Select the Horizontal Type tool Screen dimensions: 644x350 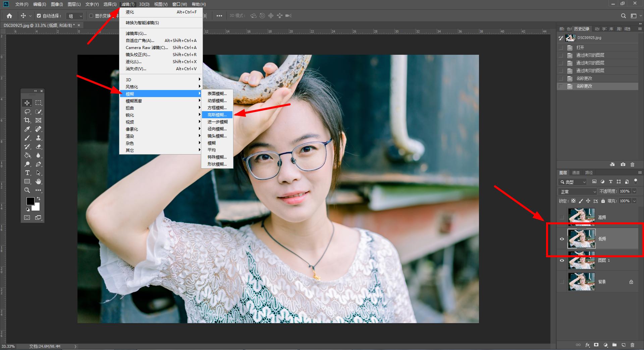(x=27, y=173)
